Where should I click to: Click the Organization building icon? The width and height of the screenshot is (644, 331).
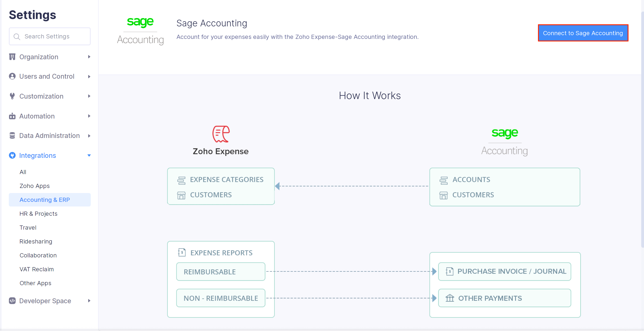[12, 57]
